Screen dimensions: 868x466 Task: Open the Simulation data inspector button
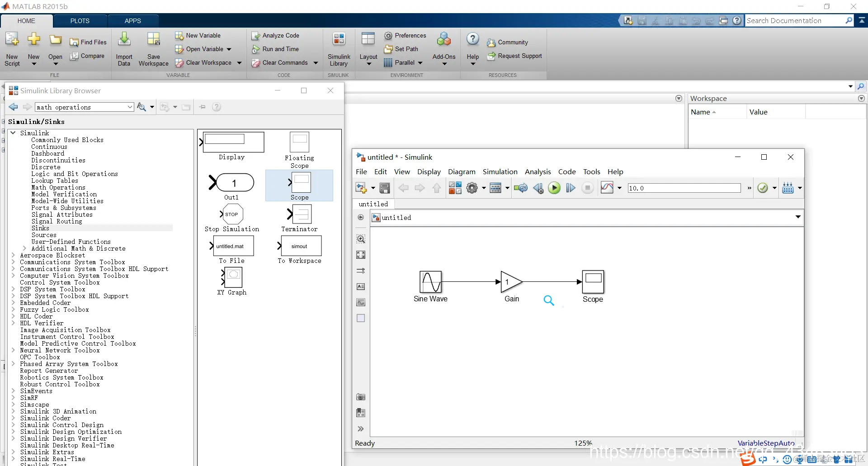607,188
